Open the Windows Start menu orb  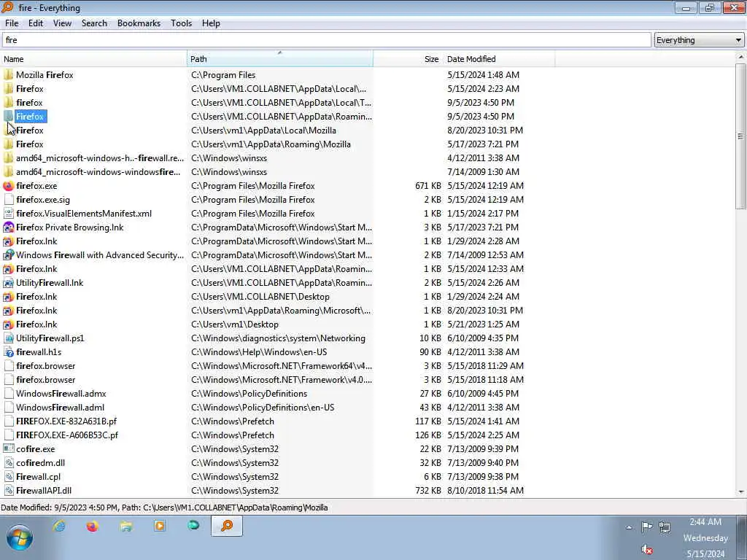pyautogui.click(x=20, y=537)
